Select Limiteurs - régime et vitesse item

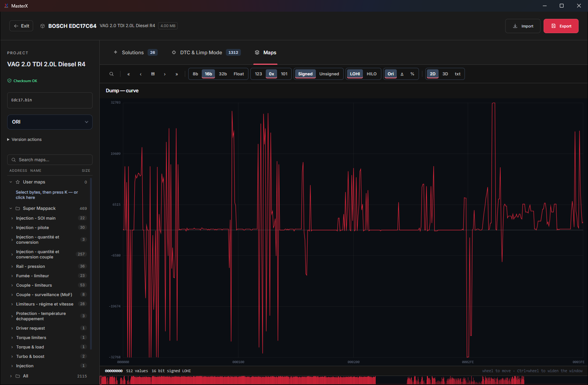coord(49,304)
